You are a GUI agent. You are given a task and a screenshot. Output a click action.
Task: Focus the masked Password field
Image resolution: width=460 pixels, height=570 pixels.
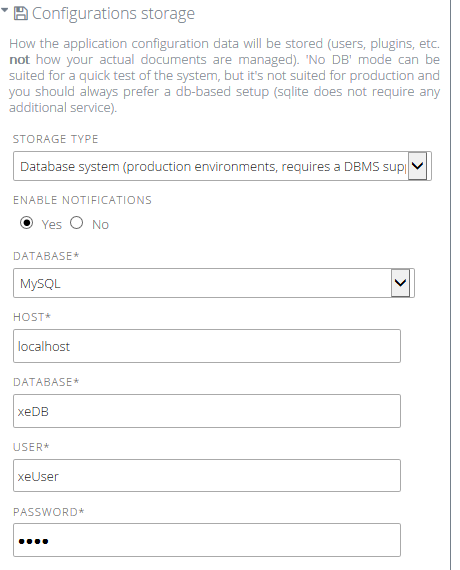click(207, 540)
